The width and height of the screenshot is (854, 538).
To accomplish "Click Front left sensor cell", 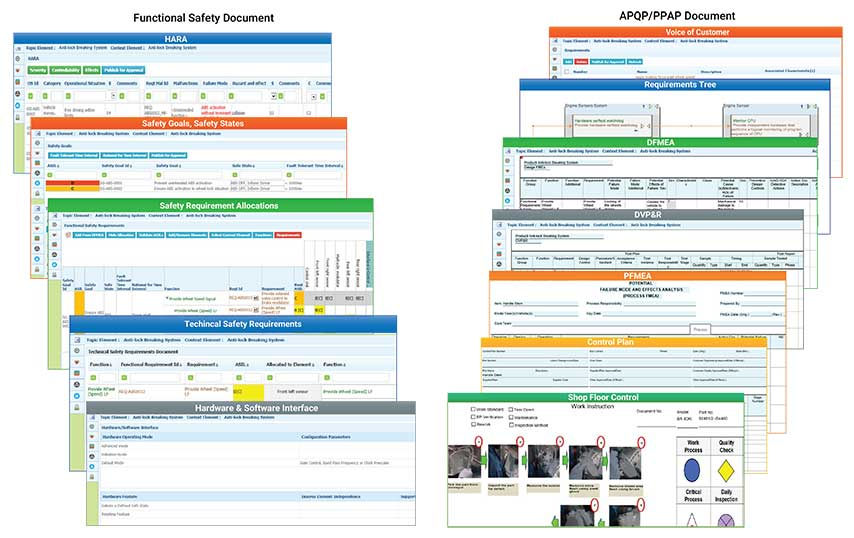I will click(292, 392).
